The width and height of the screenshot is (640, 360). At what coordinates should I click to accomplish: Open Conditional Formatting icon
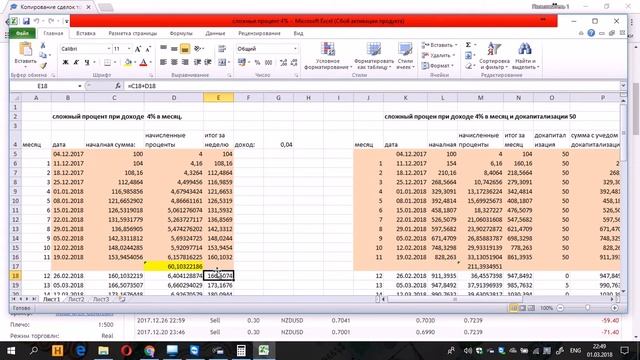[x=328, y=49]
